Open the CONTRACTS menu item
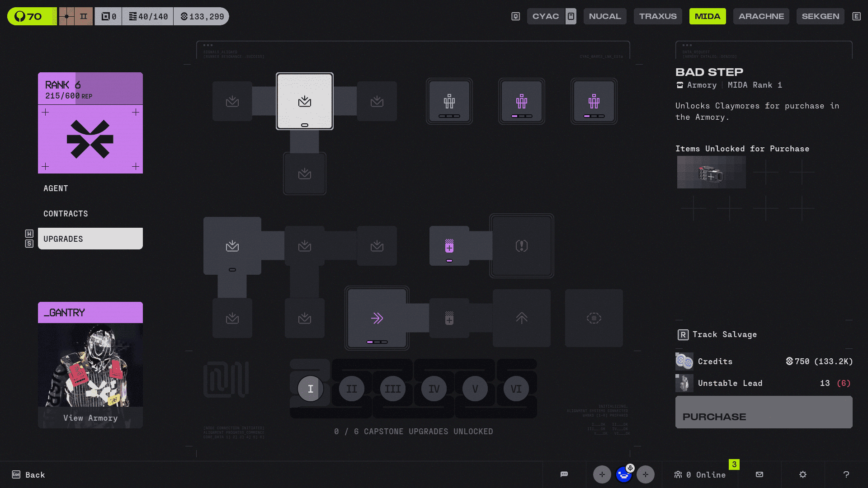868x488 pixels. [x=66, y=214]
